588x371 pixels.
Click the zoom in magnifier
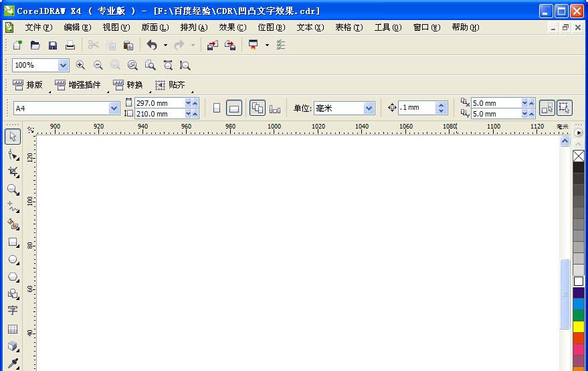(x=80, y=66)
